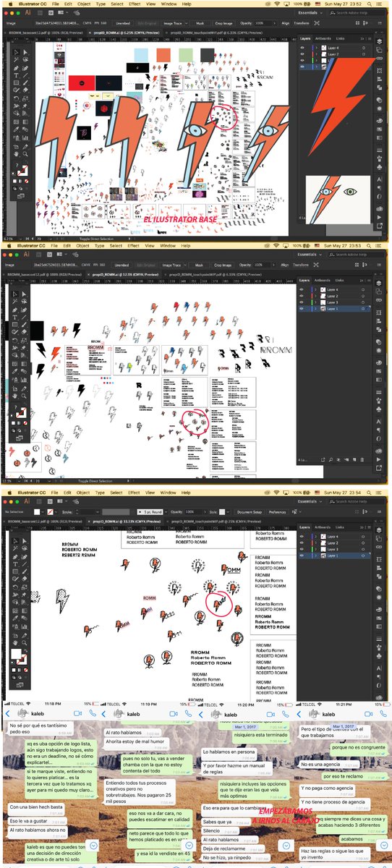
Task: Click the Document Setup button
Action: (250, 511)
